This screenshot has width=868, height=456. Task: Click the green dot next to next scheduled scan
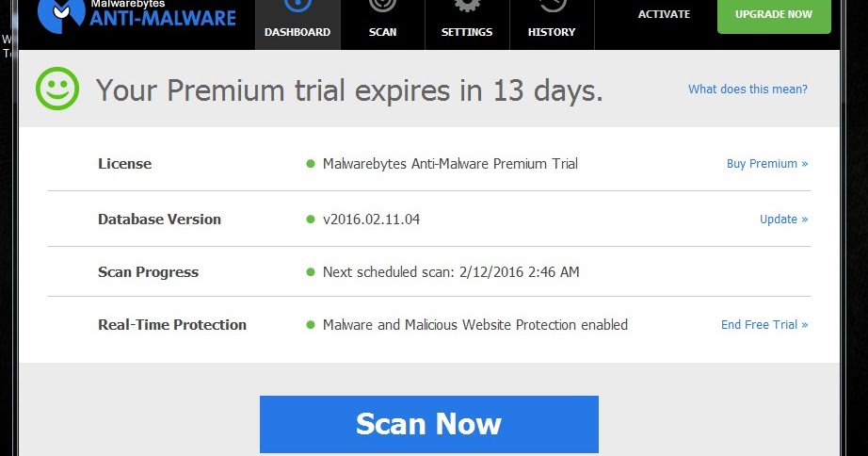pos(311,272)
